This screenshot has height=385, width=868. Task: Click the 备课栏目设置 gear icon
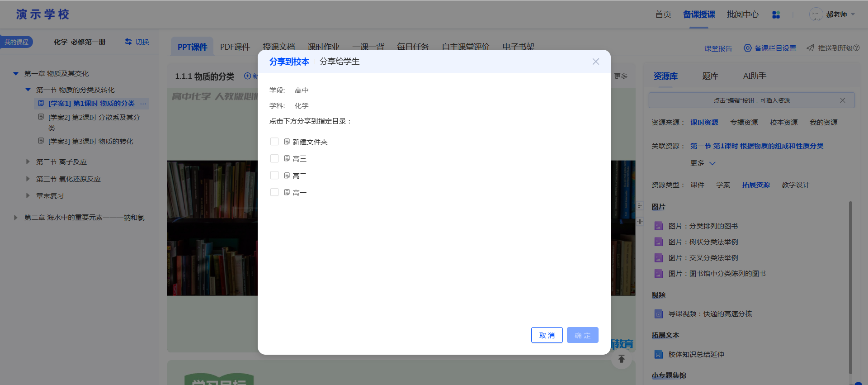pyautogui.click(x=748, y=48)
